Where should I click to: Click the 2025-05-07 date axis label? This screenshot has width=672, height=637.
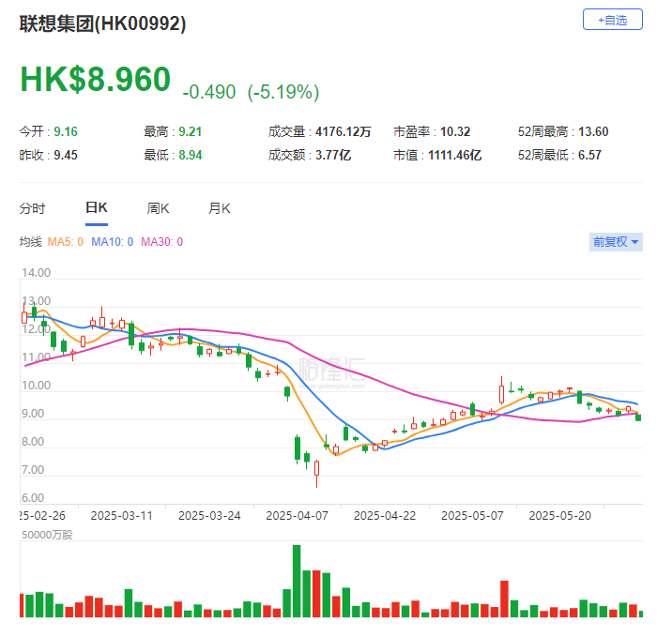(472, 515)
